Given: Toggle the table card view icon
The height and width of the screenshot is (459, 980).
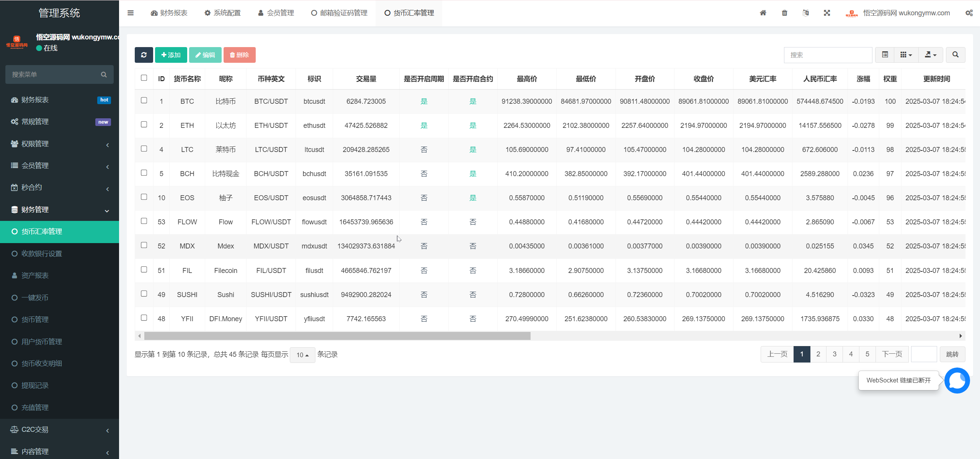Looking at the screenshot, I should [x=885, y=55].
